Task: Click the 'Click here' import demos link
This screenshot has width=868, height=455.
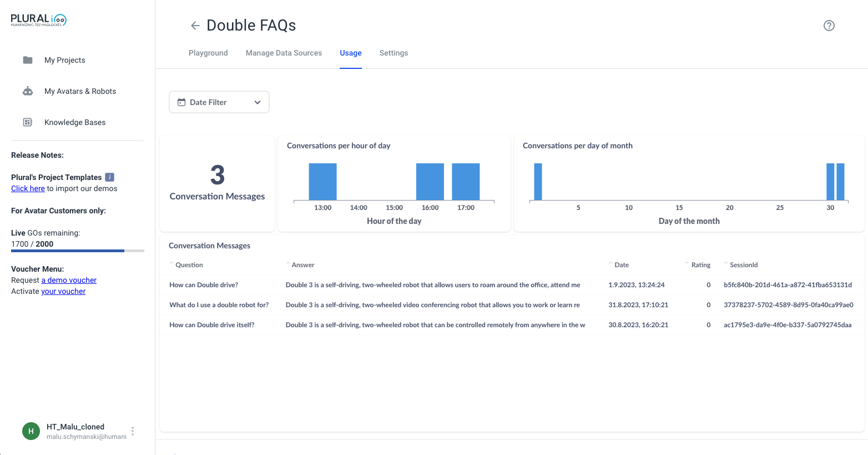Action: [28, 188]
